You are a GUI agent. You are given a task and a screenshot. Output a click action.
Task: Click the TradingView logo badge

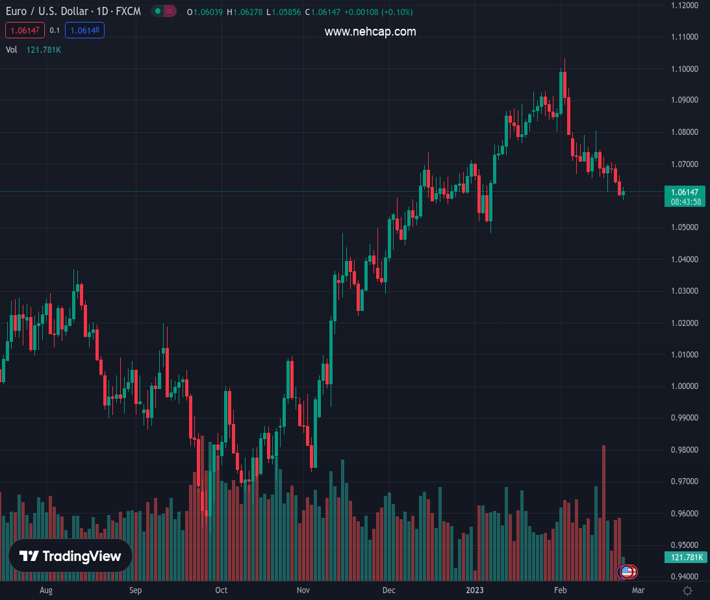(x=70, y=557)
